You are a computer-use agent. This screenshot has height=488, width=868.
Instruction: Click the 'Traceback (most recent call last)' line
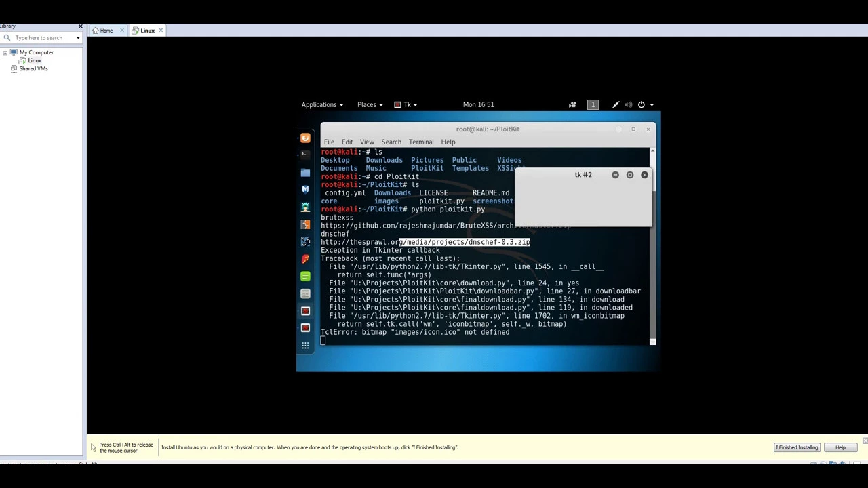[390, 258]
